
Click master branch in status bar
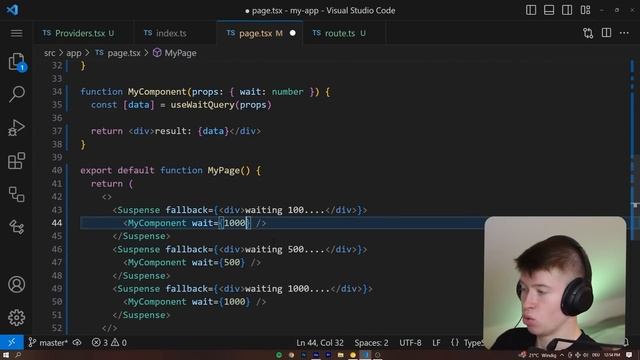click(x=48, y=342)
